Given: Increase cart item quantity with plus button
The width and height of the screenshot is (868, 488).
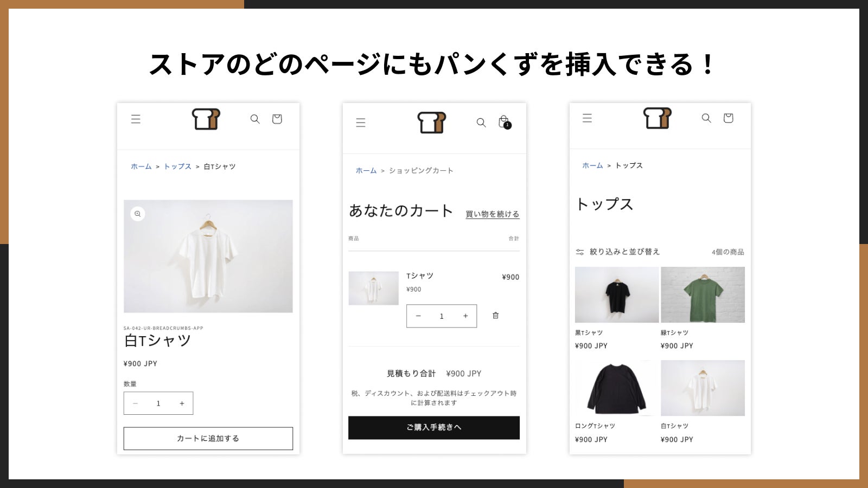Looking at the screenshot, I should point(465,316).
